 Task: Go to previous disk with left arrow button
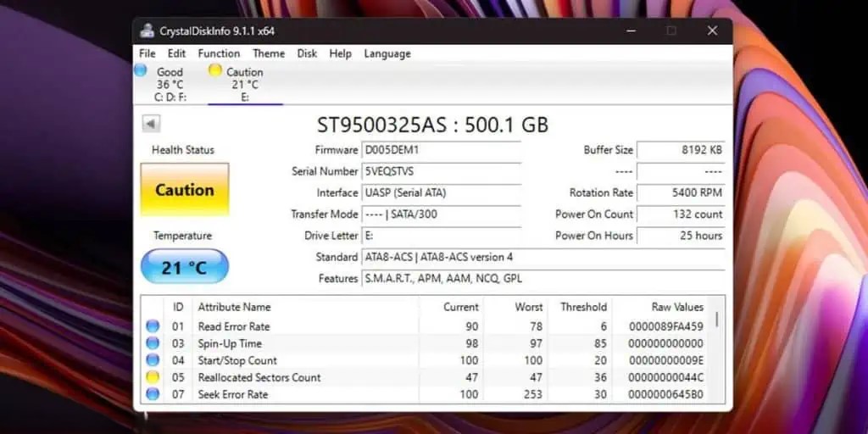pyautogui.click(x=151, y=124)
